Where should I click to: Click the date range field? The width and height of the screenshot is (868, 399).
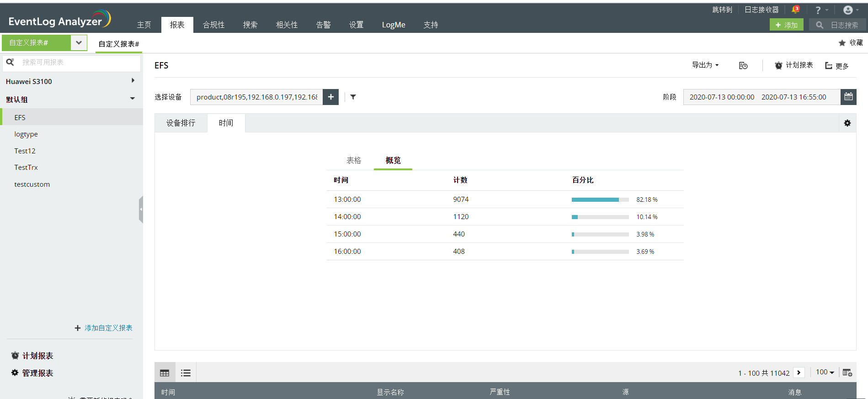(x=762, y=97)
